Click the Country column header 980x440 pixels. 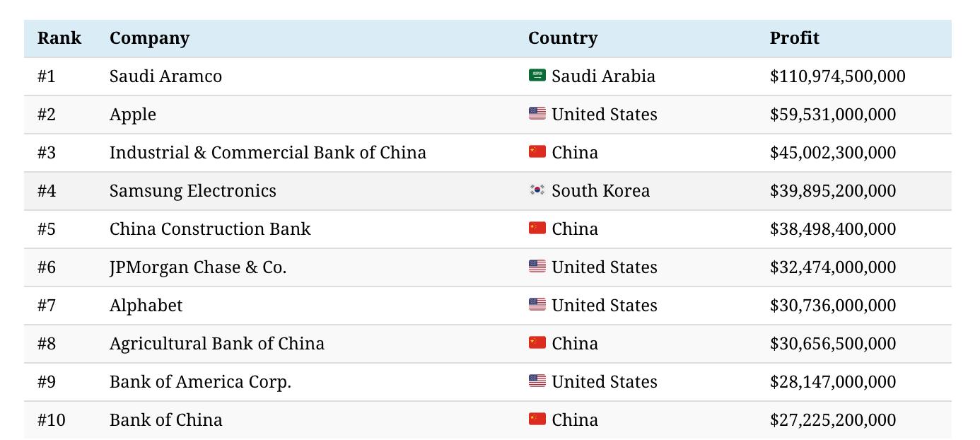562,38
